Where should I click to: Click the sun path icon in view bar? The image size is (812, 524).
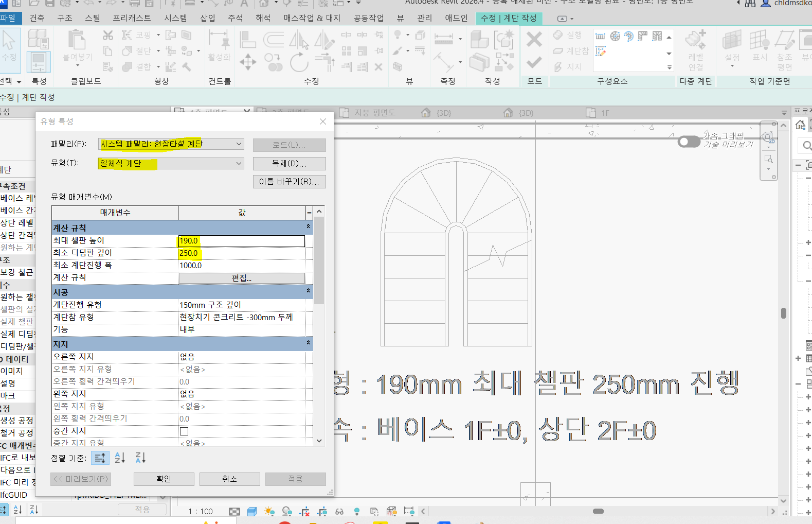pos(269,511)
